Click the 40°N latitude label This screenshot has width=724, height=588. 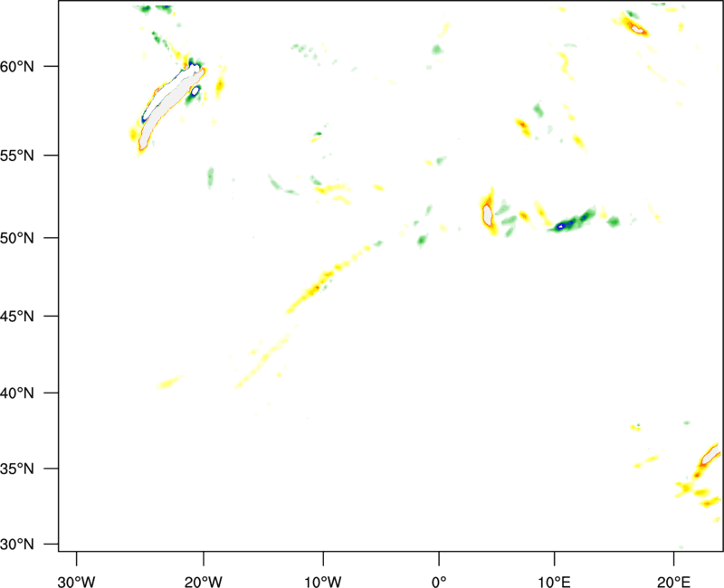tap(17, 394)
